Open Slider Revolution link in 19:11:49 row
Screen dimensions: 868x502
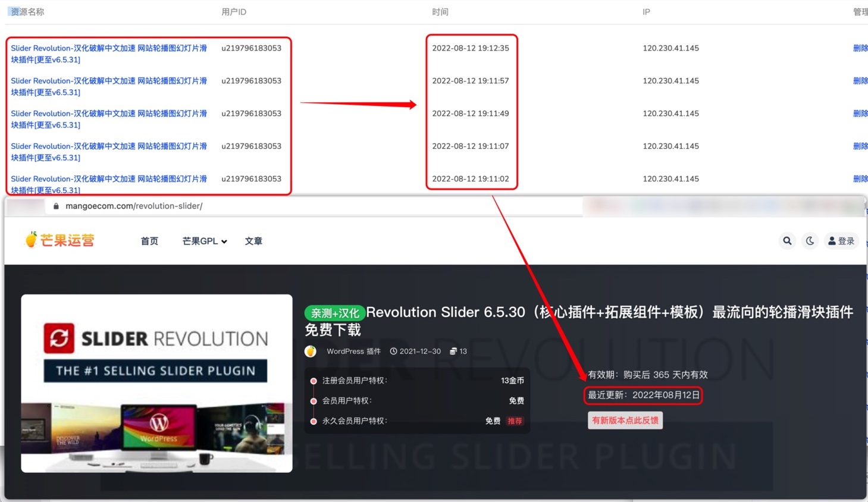point(109,119)
